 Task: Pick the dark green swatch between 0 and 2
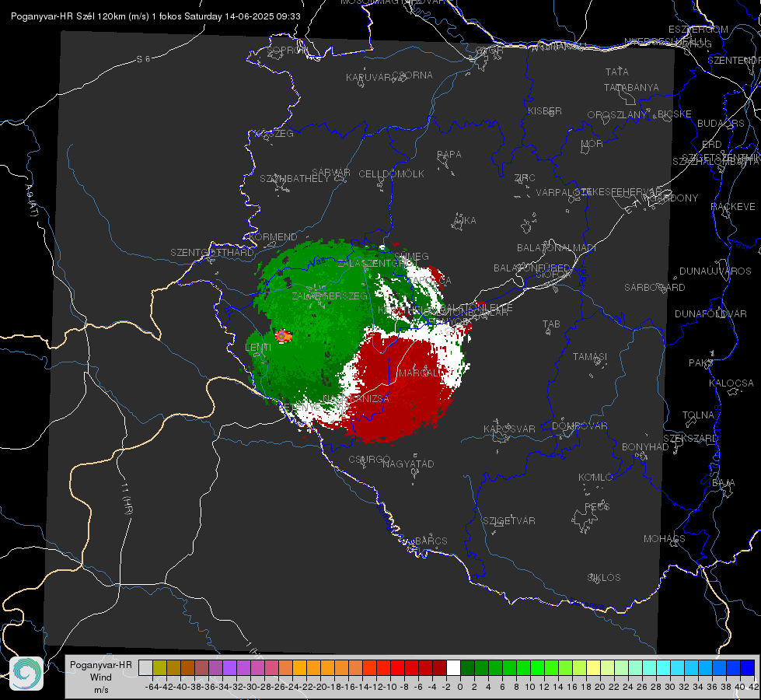(467, 667)
